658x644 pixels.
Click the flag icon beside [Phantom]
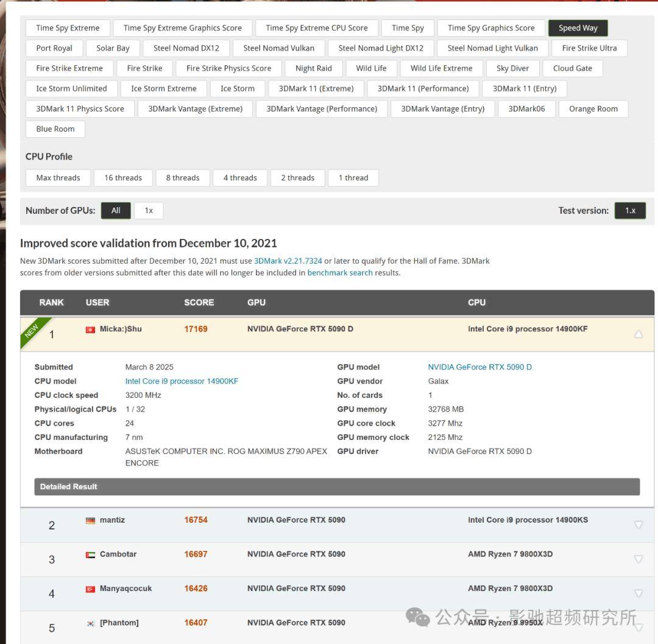tap(90, 623)
